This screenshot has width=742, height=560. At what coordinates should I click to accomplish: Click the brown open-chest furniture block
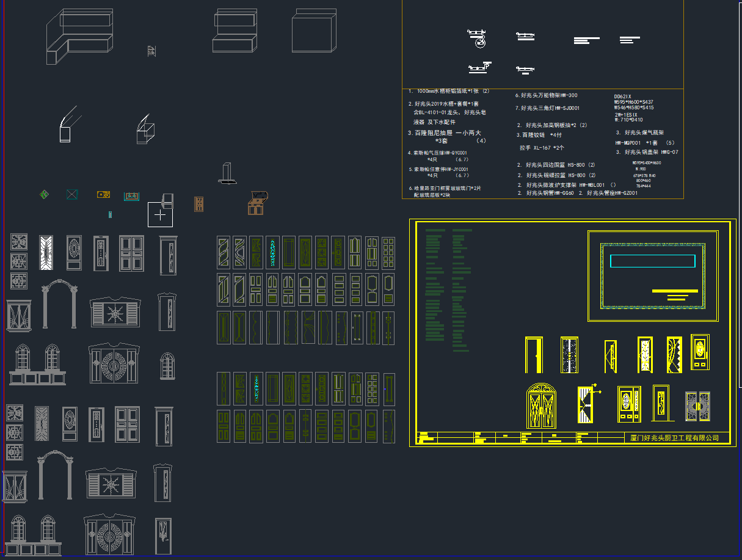[x=258, y=203]
